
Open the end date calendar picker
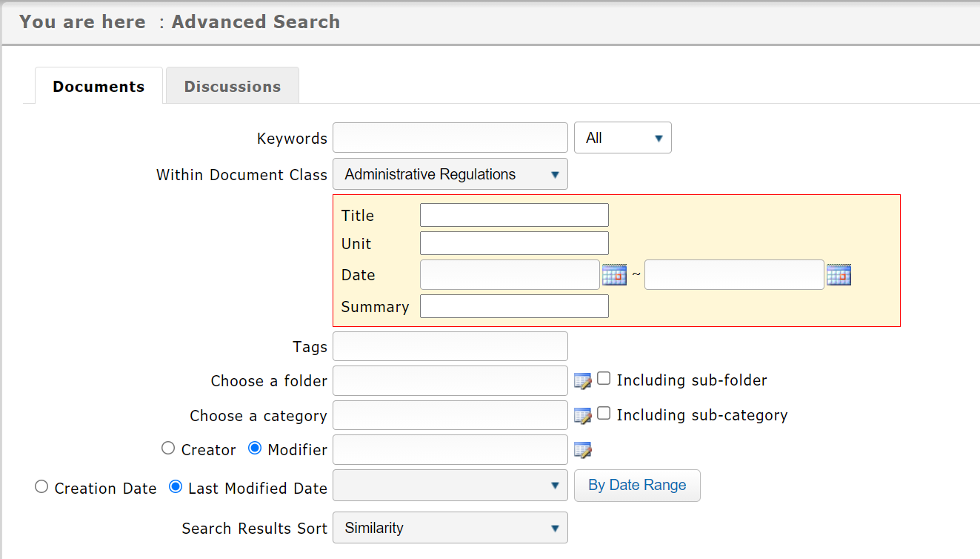click(x=839, y=275)
